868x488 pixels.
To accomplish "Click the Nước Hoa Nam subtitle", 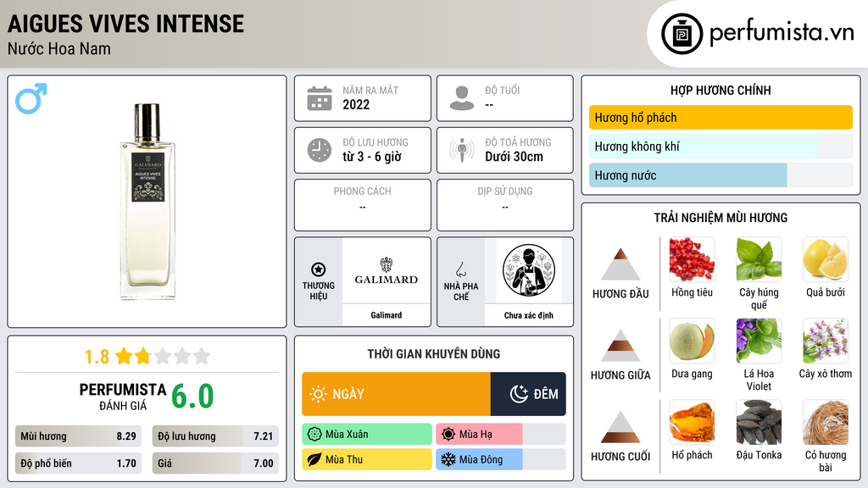I will pos(59,49).
